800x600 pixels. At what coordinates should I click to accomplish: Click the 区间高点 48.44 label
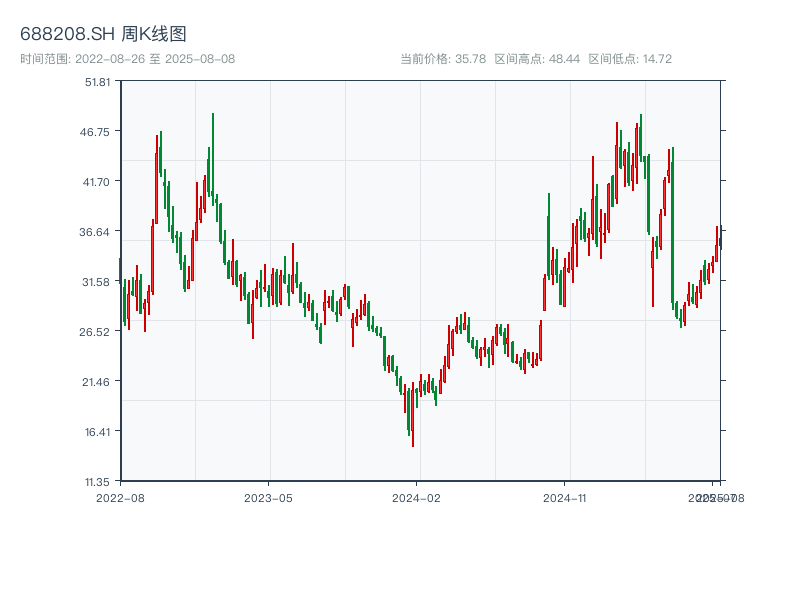pyautogui.click(x=537, y=59)
